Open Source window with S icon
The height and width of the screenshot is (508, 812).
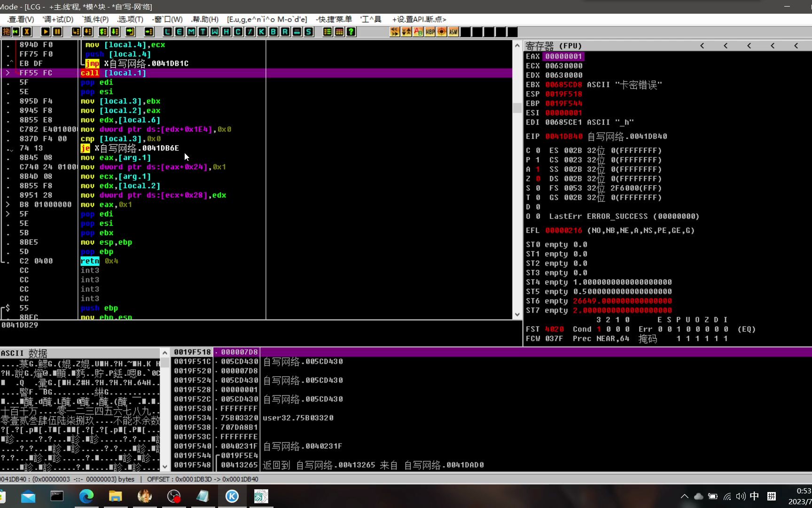click(x=309, y=32)
